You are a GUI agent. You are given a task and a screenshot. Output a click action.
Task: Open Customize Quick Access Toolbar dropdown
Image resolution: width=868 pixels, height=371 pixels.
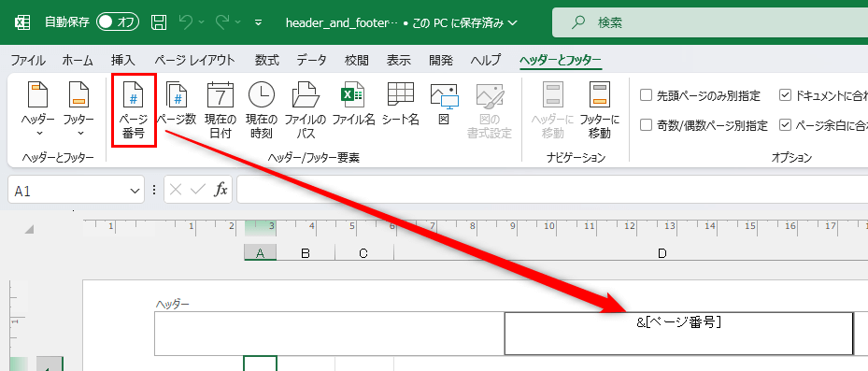258,22
